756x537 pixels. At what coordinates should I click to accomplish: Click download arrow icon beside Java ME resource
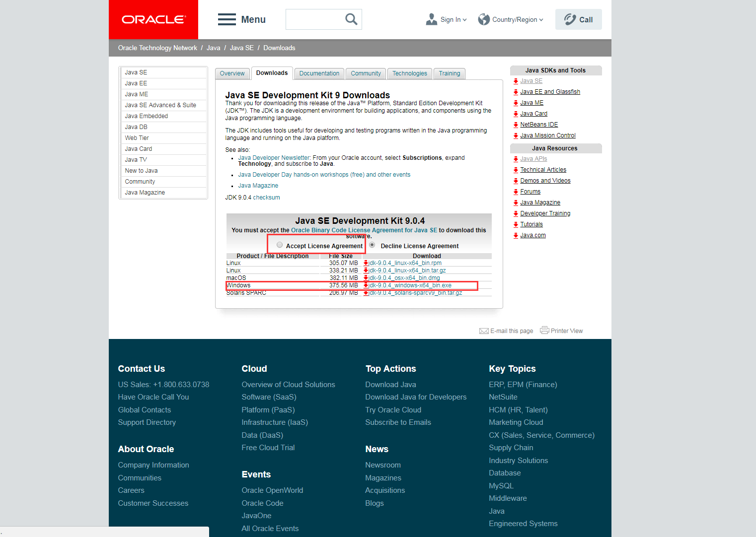pos(516,103)
